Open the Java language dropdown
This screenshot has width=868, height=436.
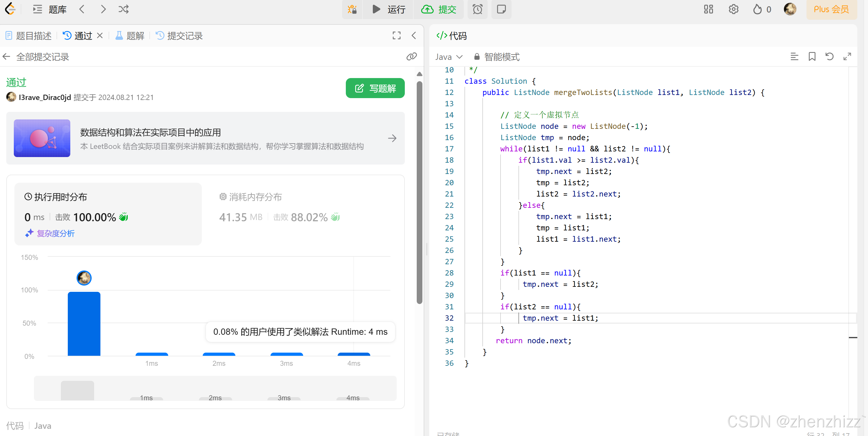click(x=448, y=57)
